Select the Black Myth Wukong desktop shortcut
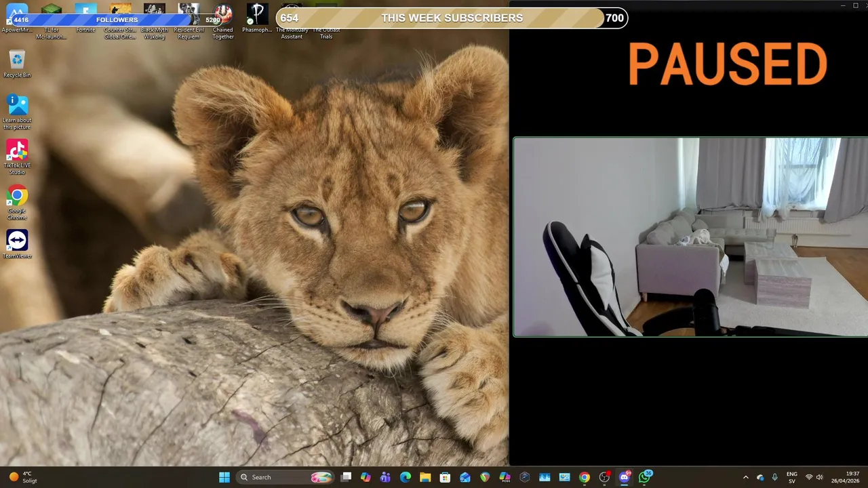 pyautogui.click(x=154, y=20)
